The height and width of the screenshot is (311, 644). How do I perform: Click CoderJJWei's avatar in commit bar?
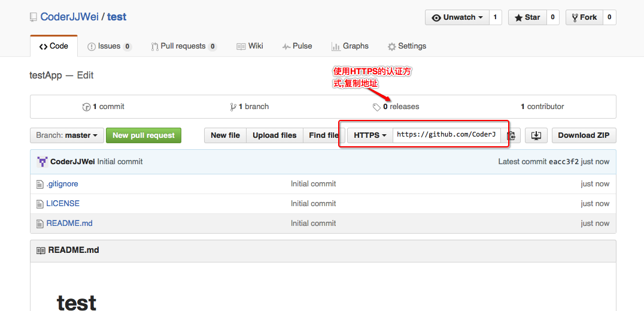point(42,162)
